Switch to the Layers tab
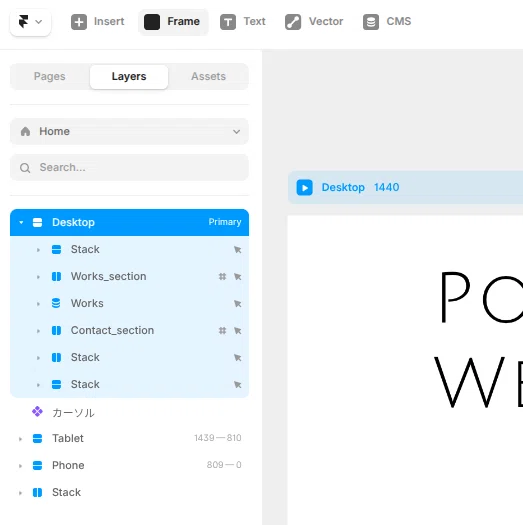Image resolution: width=523 pixels, height=525 pixels. 129,76
